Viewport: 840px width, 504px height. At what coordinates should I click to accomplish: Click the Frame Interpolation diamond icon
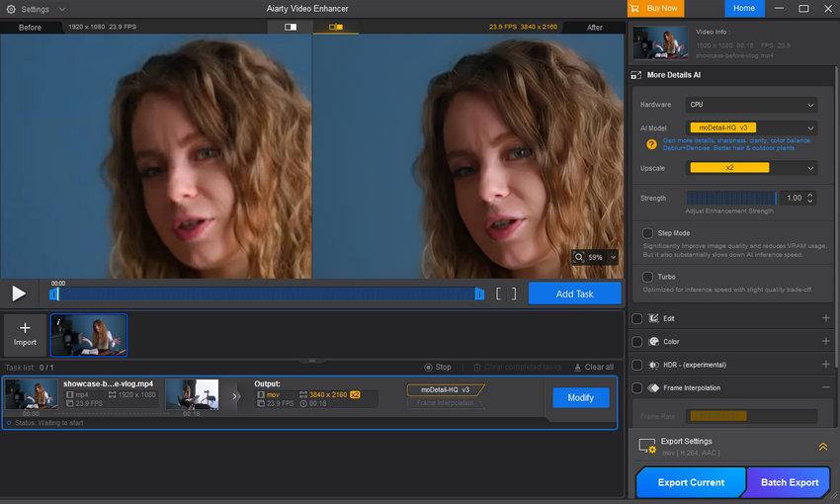[x=653, y=387]
